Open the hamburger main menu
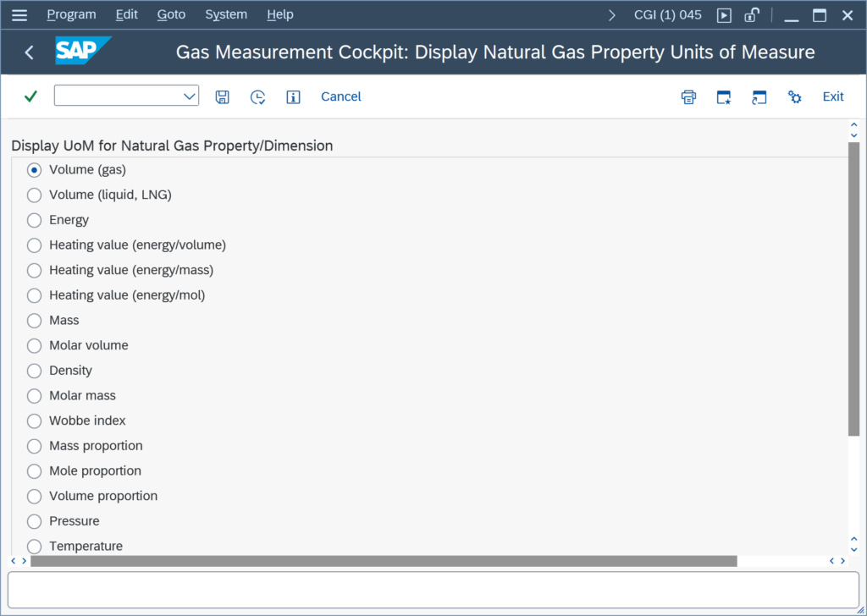The image size is (867, 616). coord(19,15)
